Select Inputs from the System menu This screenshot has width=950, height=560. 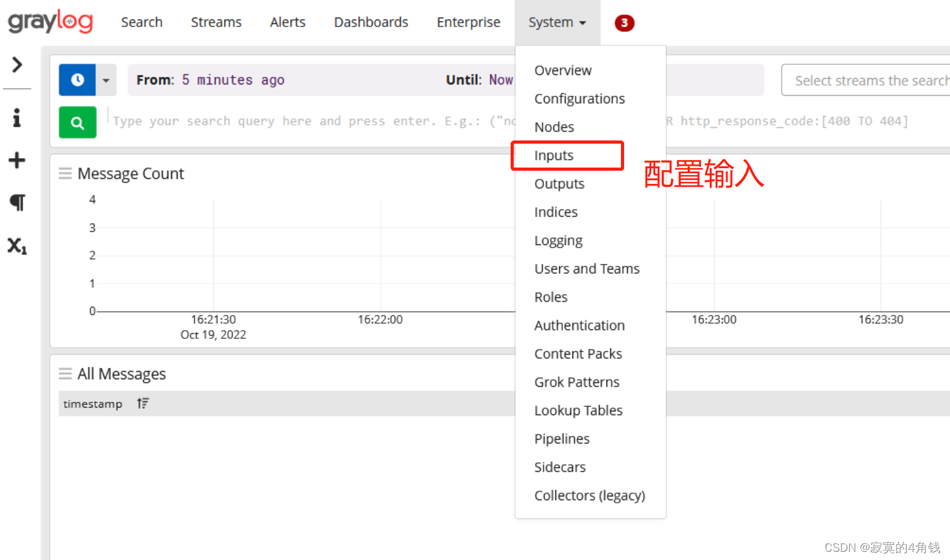tap(553, 155)
